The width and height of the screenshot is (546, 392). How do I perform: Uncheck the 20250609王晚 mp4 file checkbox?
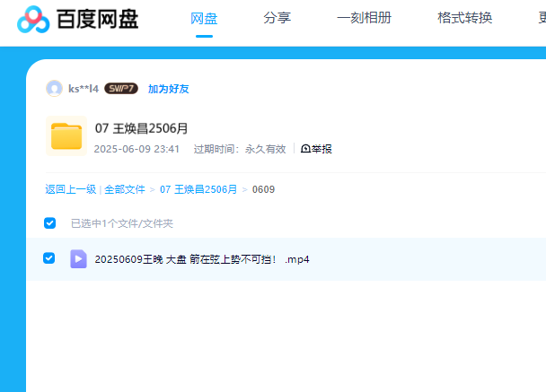(x=49, y=258)
